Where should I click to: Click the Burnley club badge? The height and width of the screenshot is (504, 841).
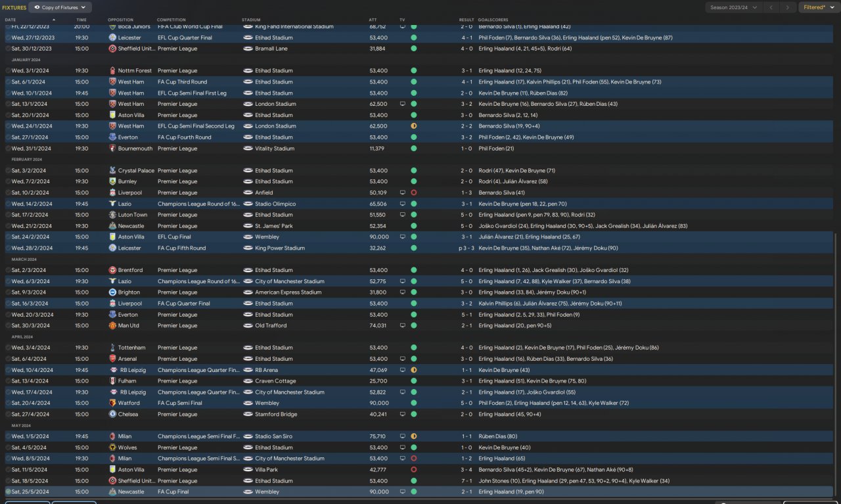coord(113,181)
